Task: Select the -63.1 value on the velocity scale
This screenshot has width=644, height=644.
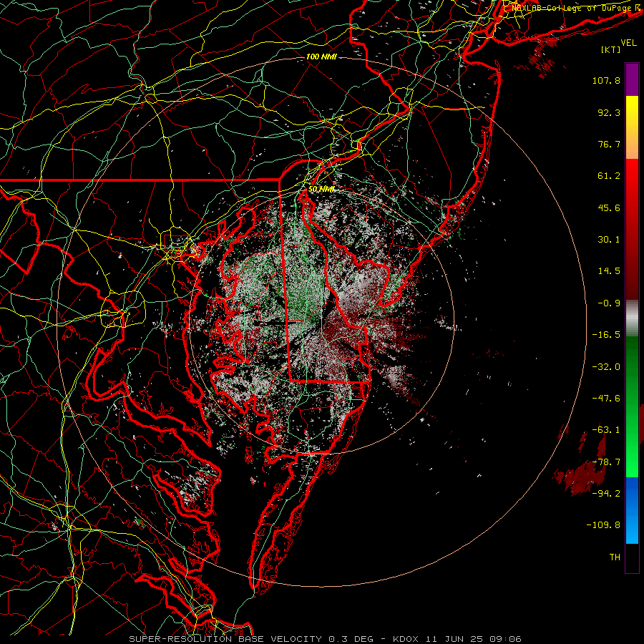Action: pos(606,430)
